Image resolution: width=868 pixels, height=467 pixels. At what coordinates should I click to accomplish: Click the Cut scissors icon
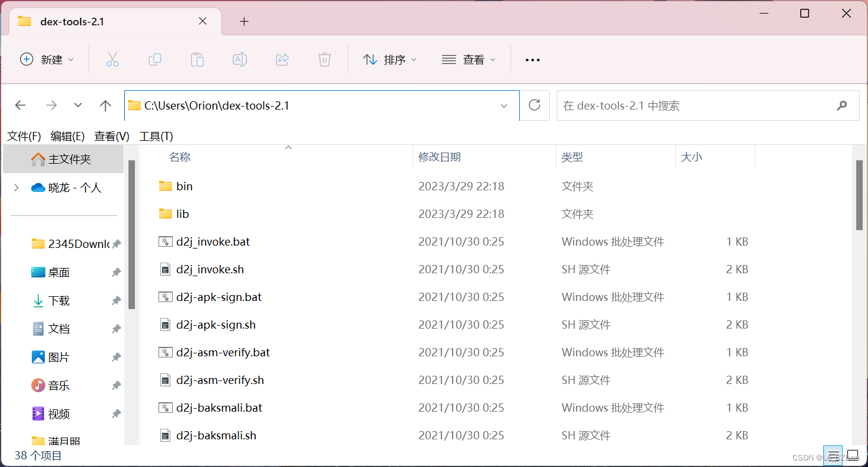(113, 59)
